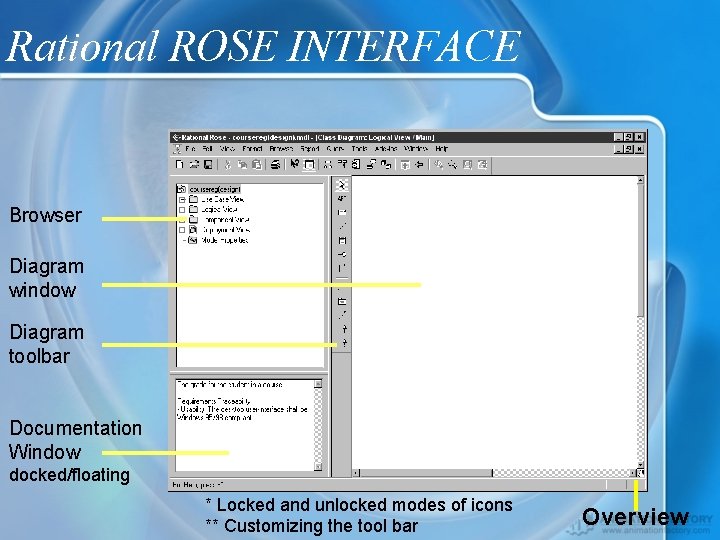This screenshot has width=720, height=540.
Task: Select Use Case View in browser
Action: tap(222, 199)
